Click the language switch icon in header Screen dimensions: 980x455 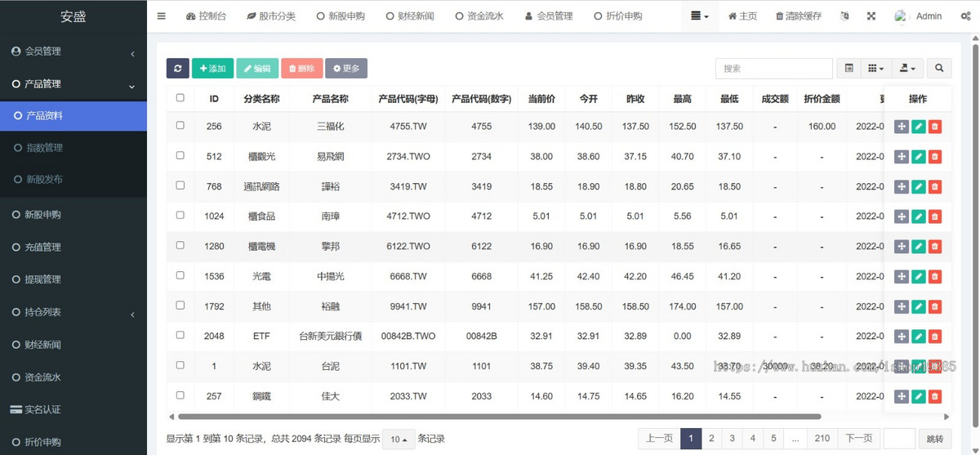(844, 16)
